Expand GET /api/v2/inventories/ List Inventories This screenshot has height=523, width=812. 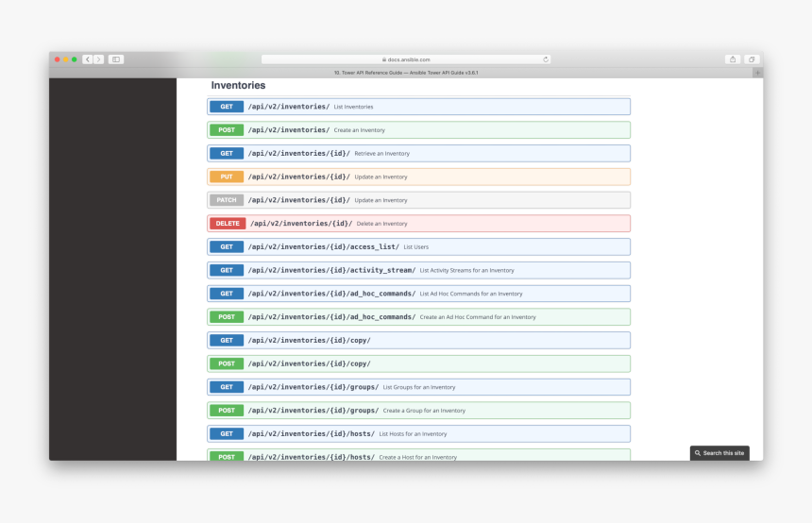pos(419,107)
